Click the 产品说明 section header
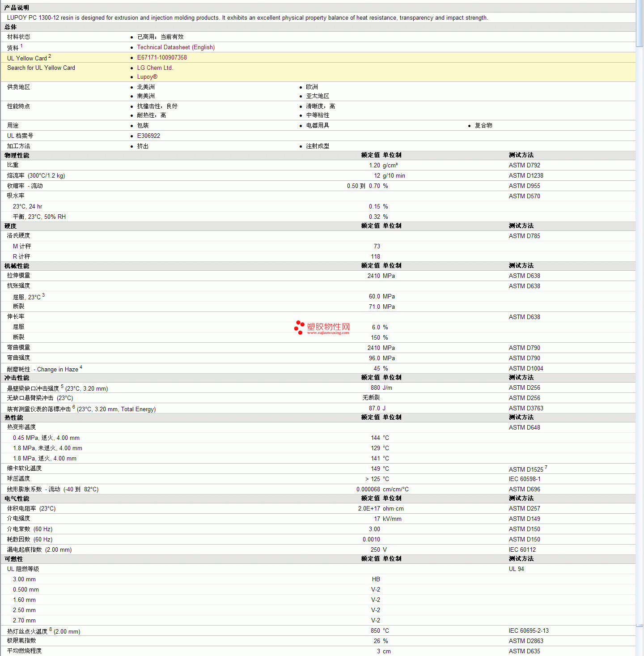The image size is (644, 656). (x=17, y=8)
